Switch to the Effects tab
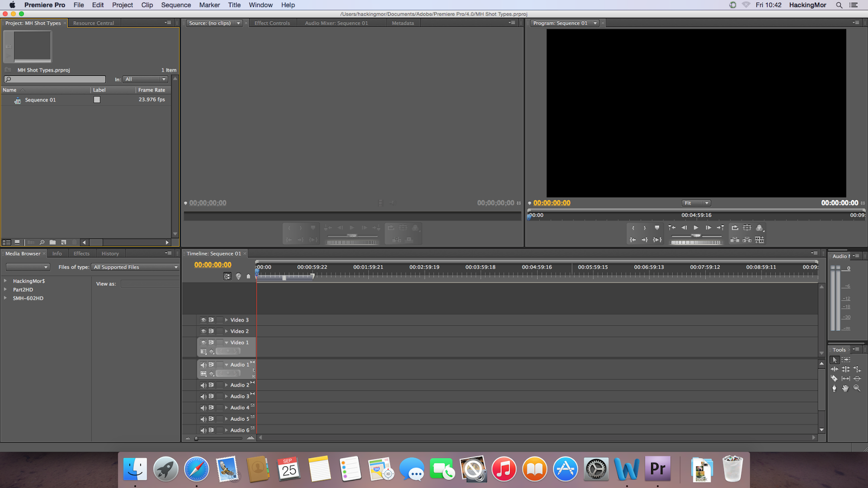Image resolution: width=868 pixels, height=488 pixels. coord(81,254)
